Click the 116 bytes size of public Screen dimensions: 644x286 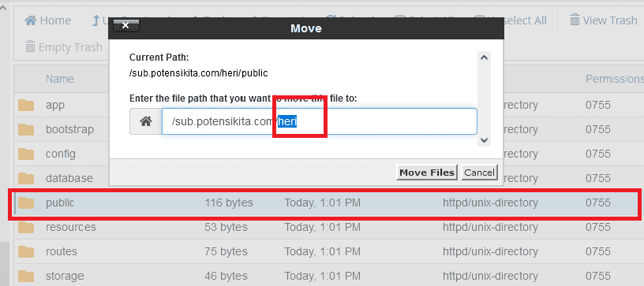[229, 202]
